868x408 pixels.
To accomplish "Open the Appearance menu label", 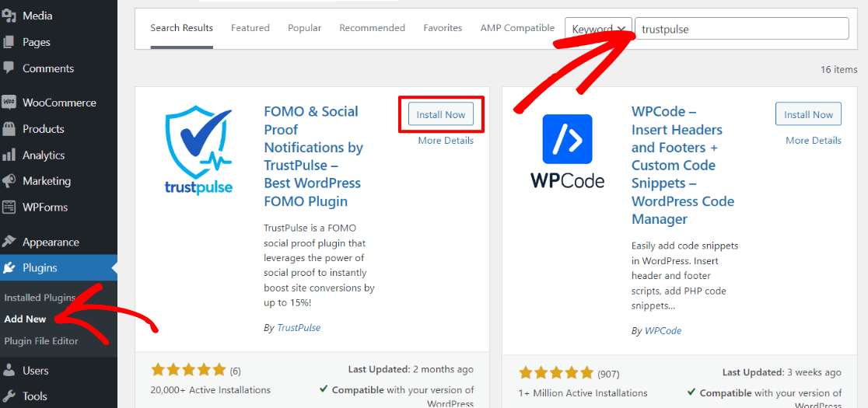I will click(x=51, y=242).
